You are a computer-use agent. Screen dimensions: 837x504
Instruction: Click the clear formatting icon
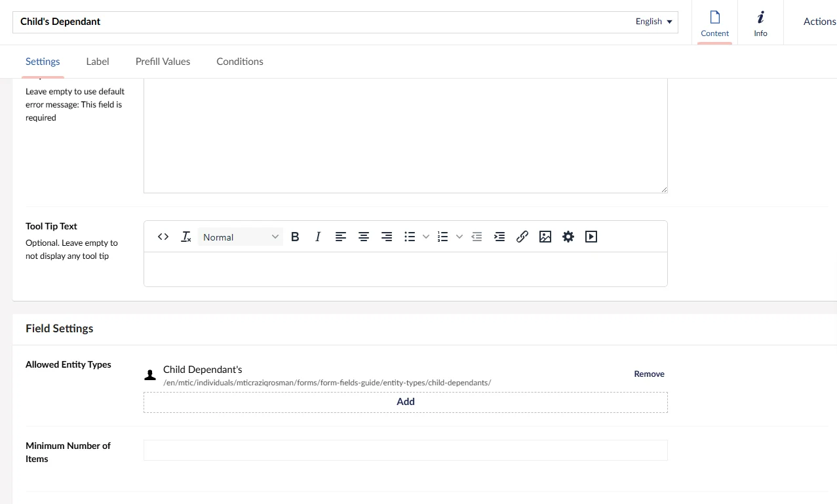point(186,237)
